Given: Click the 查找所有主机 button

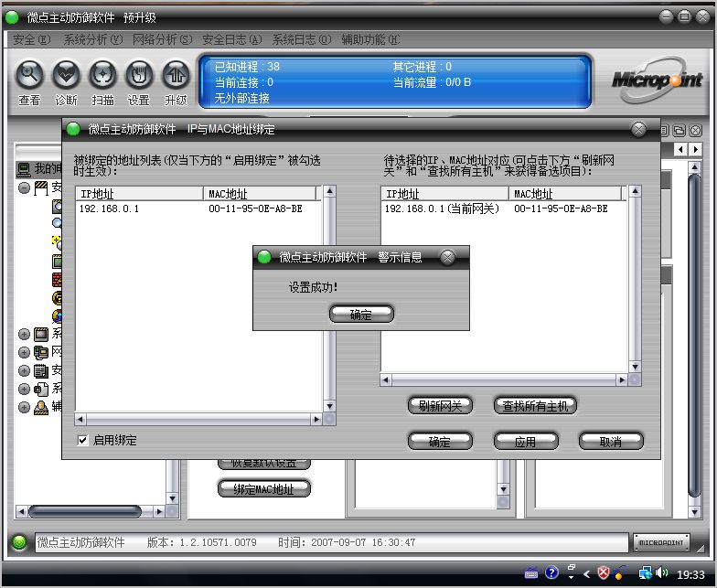Looking at the screenshot, I should 535,406.
